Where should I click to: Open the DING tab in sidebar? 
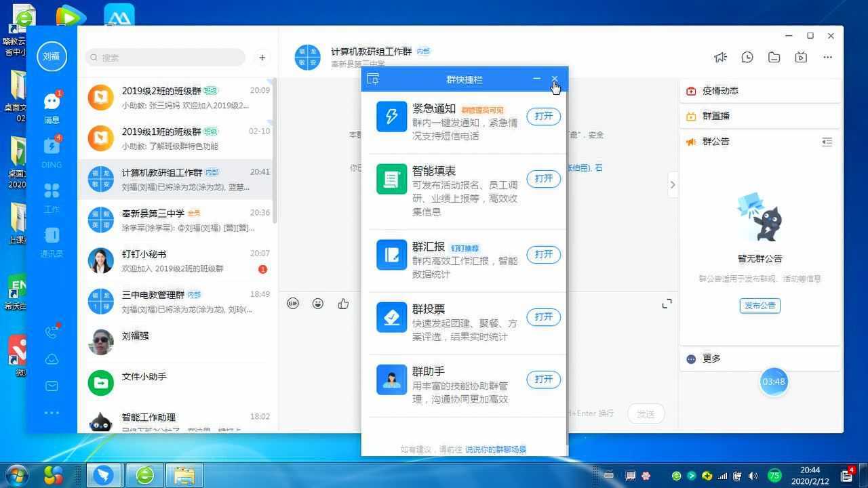[52, 147]
